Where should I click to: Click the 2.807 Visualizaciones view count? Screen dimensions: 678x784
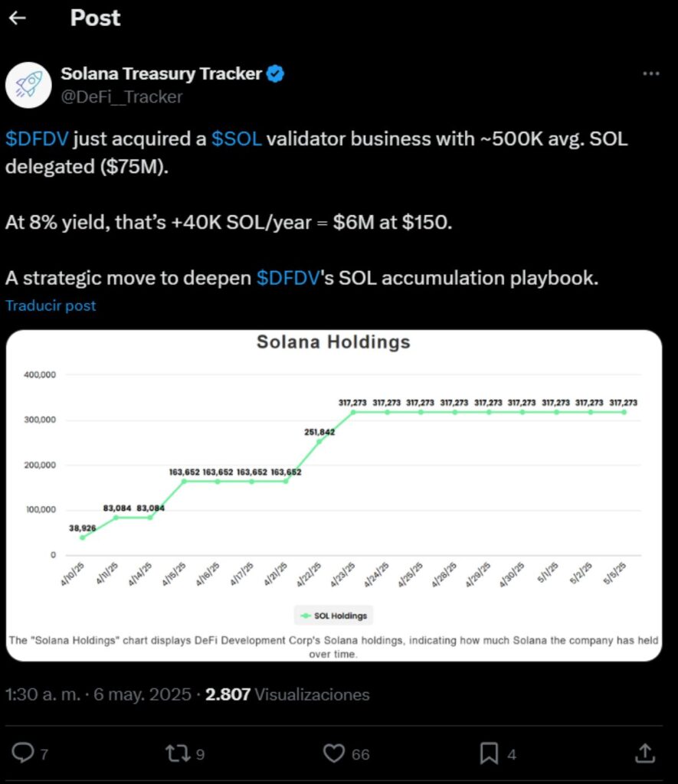tap(287, 694)
